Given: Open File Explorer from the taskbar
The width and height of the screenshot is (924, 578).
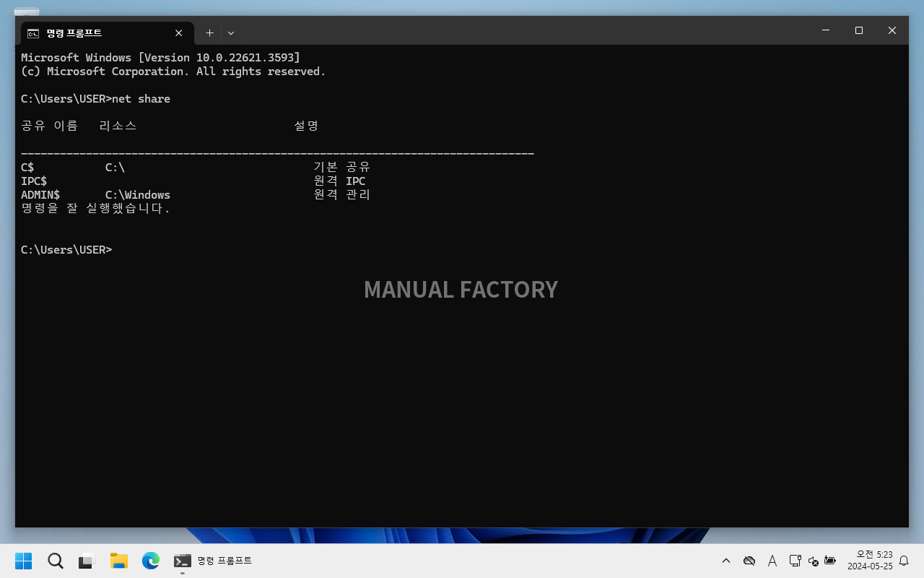Looking at the screenshot, I should [118, 561].
